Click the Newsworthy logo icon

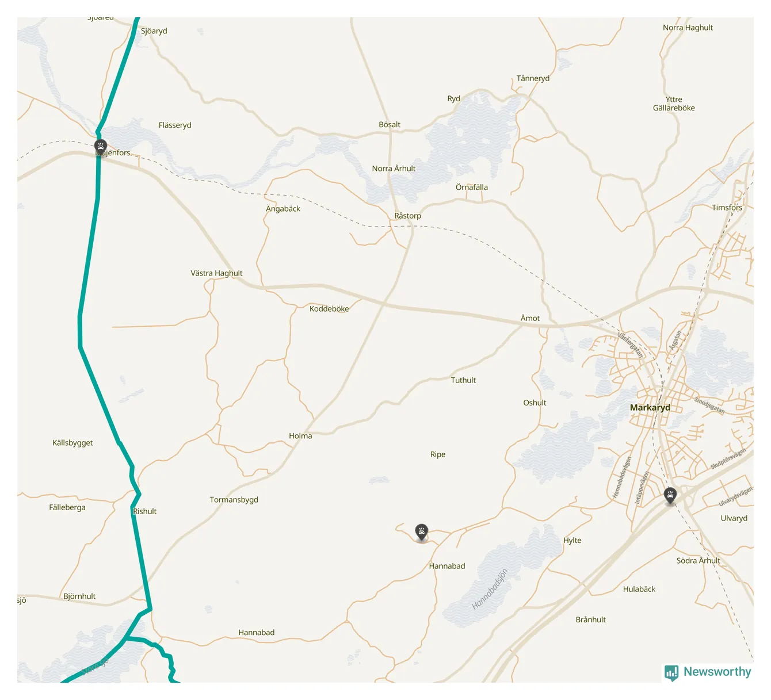click(671, 672)
